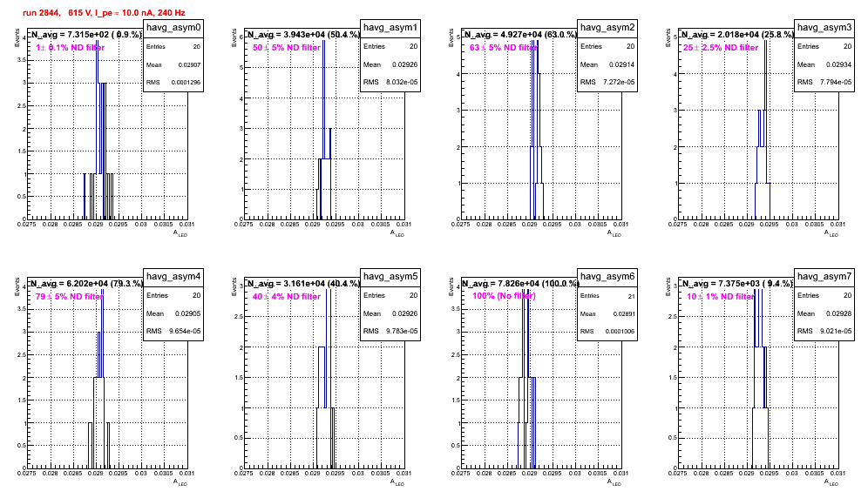Select the N_avg = 7.826e+04 (100.0%) label

pos(520,283)
